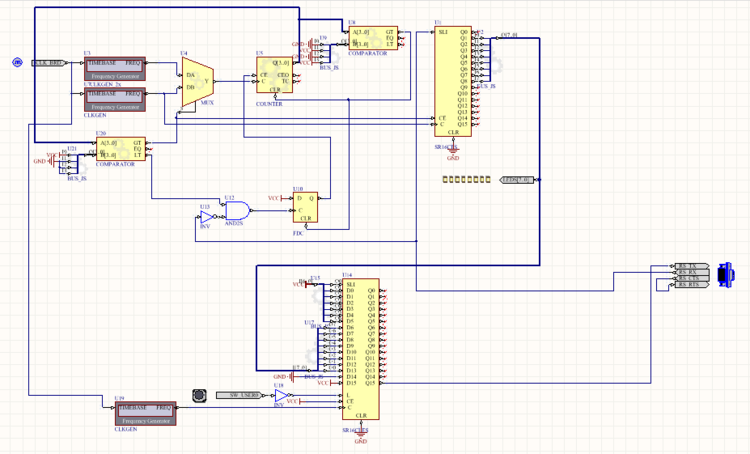750x454 pixels.
Task: Click the U13 INV inverter triangle
Action: click(x=206, y=217)
